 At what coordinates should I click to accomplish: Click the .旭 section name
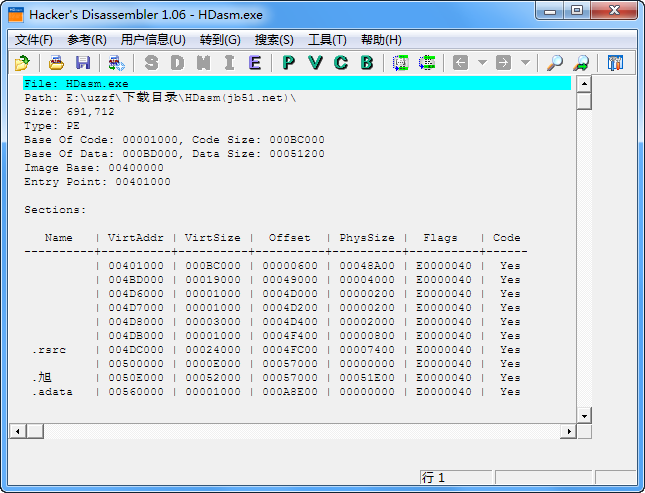pyautogui.click(x=42, y=377)
